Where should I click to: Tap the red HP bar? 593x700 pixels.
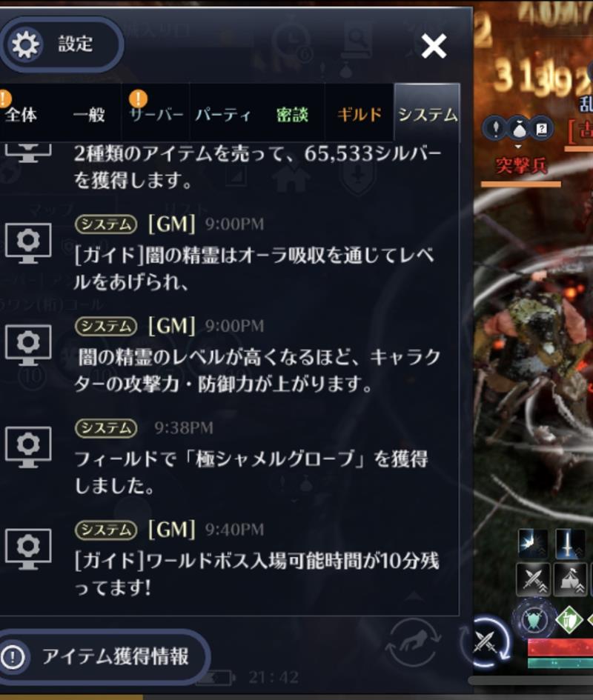point(560,647)
